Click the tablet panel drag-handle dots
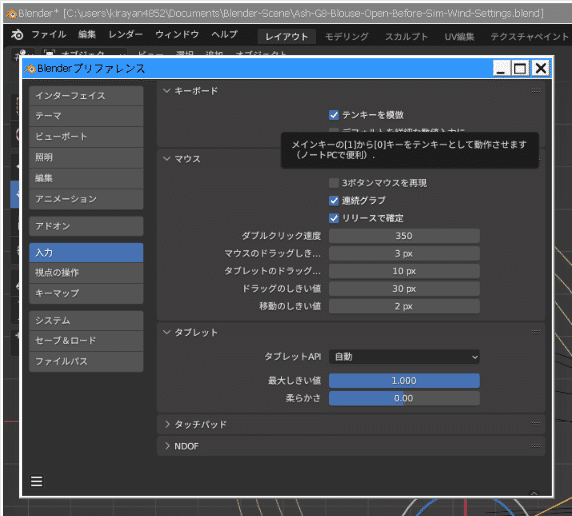The width and height of the screenshot is (572, 516). click(536, 331)
